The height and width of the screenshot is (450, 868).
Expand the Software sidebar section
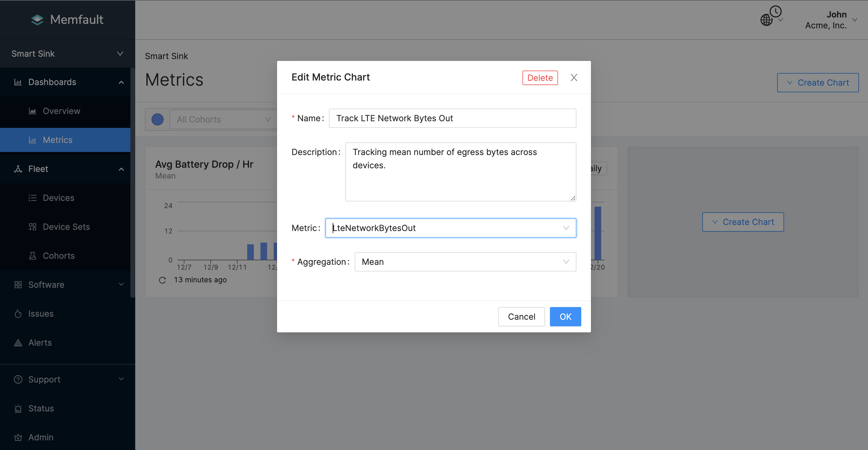coord(121,284)
